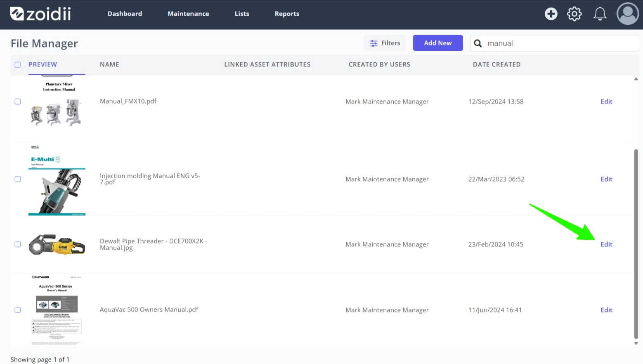Open the Maintenance menu
Image resolution: width=643 pixels, height=364 pixels.
(188, 14)
